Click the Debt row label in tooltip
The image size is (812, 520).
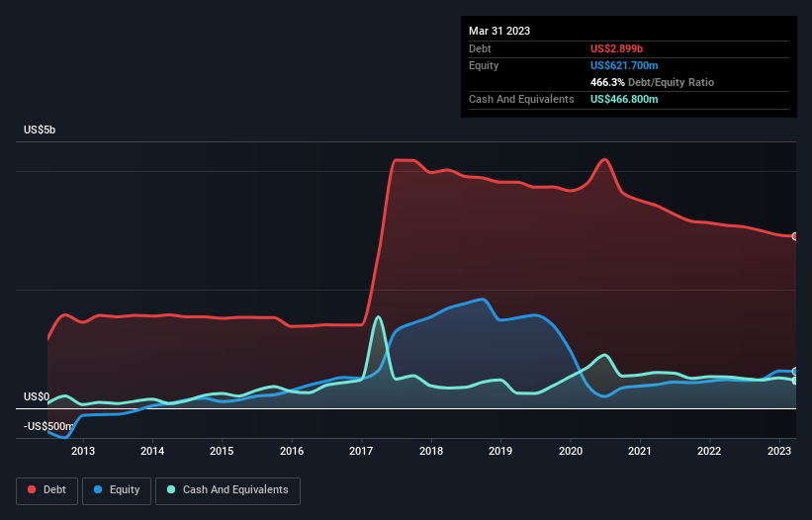[480, 48]
